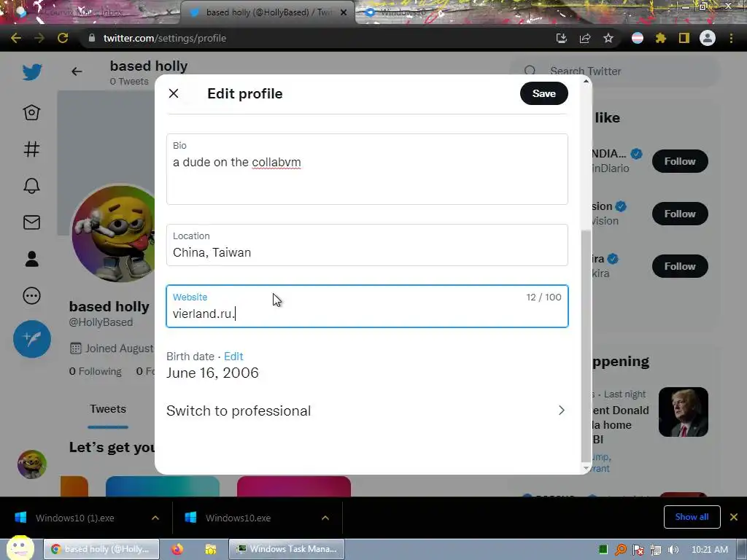
Task: Click the volume speaker tray icon
Action: [673, 550]
